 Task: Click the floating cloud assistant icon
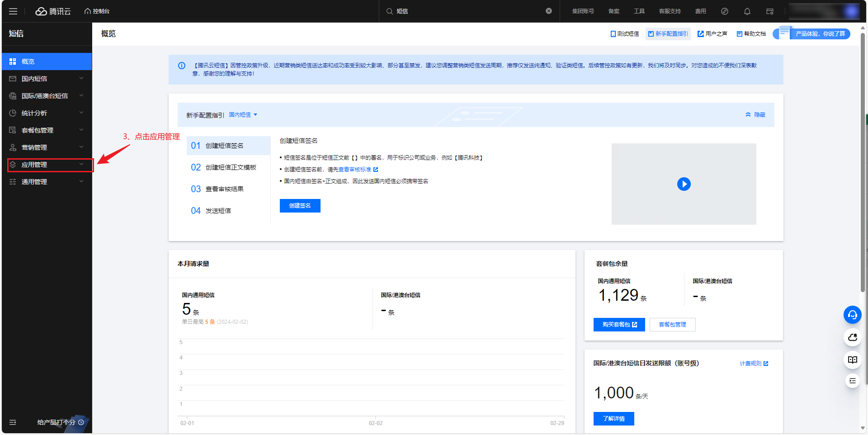point(853,337)
